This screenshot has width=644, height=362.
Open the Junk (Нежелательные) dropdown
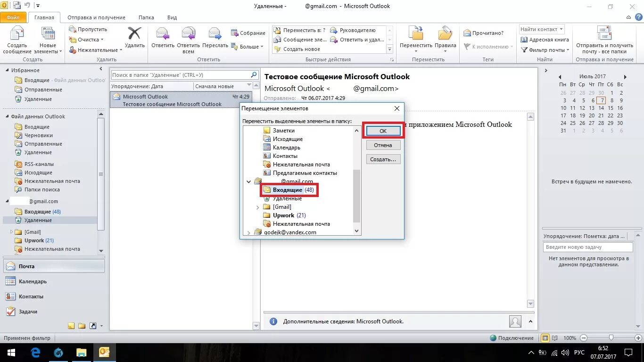96,50
